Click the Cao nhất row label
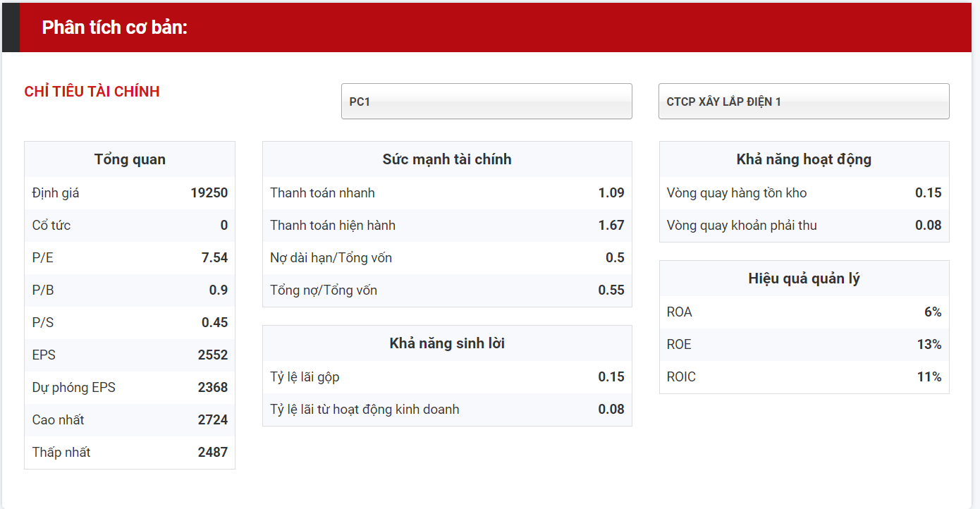 pyautogui.click(x=58, y=420)
